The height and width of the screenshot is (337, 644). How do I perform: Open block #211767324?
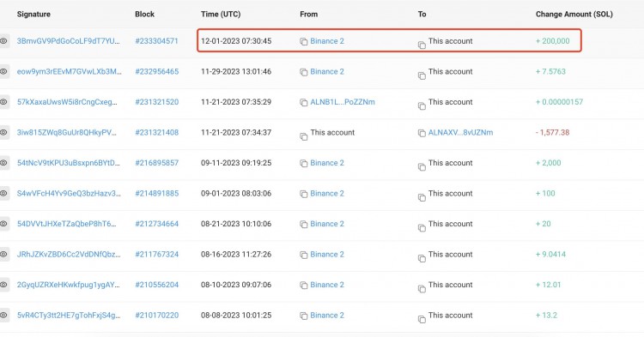(x=157, y=254)
